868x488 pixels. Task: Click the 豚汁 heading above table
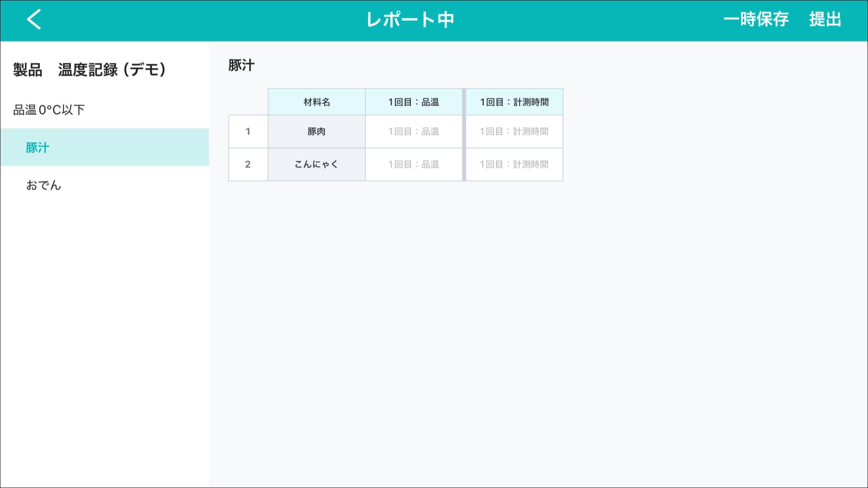[x=242, y=65]
